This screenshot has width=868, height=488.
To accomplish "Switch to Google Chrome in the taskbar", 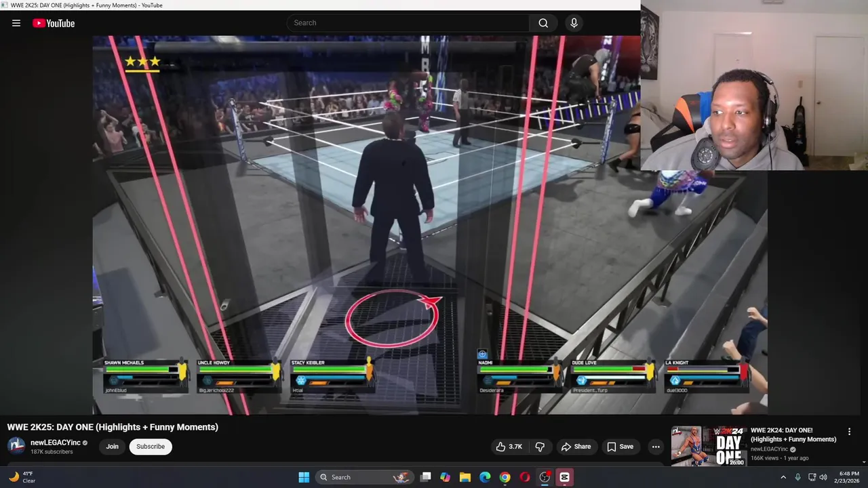I will point(505,477).
